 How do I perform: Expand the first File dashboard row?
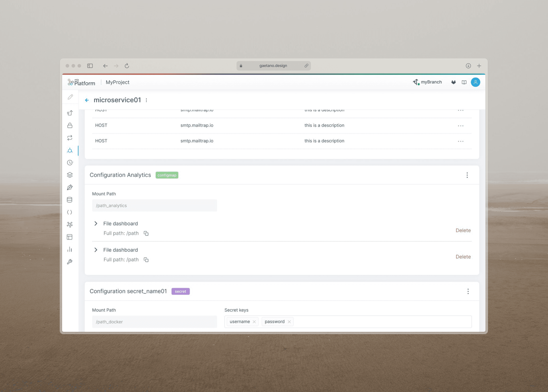(x=96, y=224)
